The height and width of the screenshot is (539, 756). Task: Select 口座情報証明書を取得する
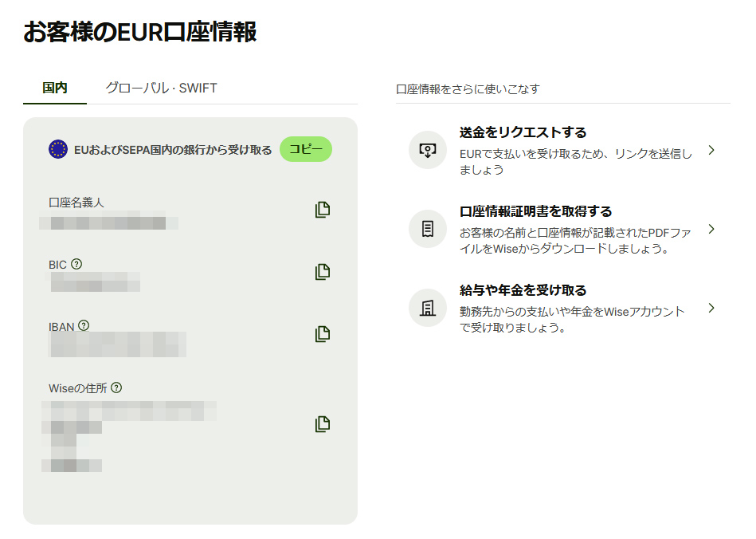click(x=534, y=211)
